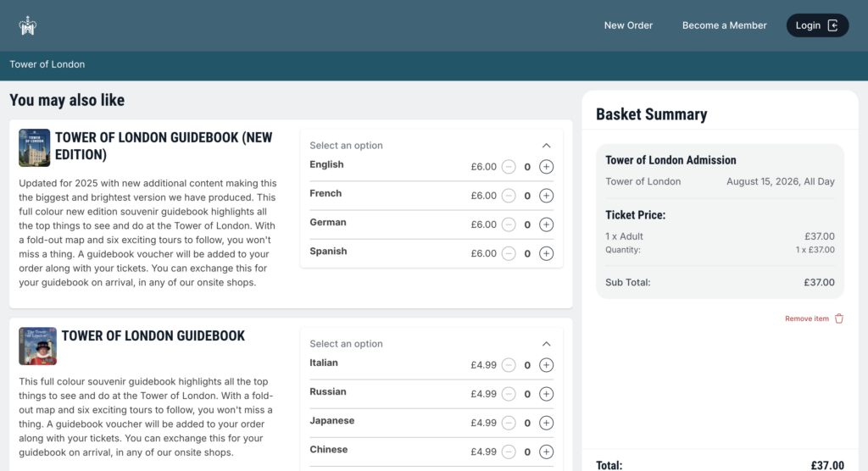This screenshot has height=471, width=868.
Task: Click Remove item link in basket
Action: 807,319
